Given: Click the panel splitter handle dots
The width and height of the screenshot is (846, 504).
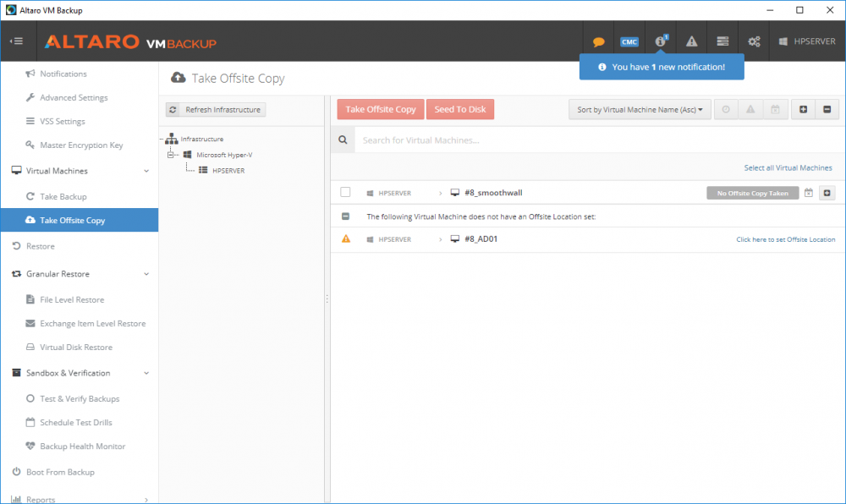Looking at the screenshot, I should tap(327, 299).
